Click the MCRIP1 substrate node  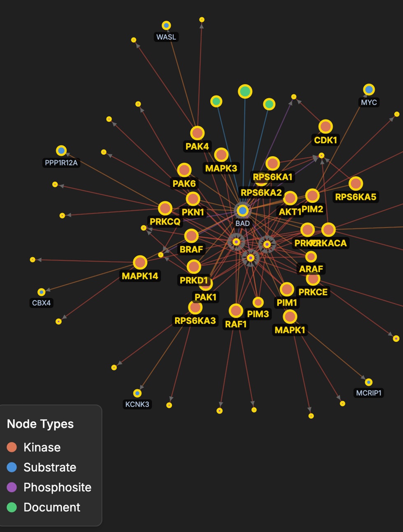coord(369,382)
